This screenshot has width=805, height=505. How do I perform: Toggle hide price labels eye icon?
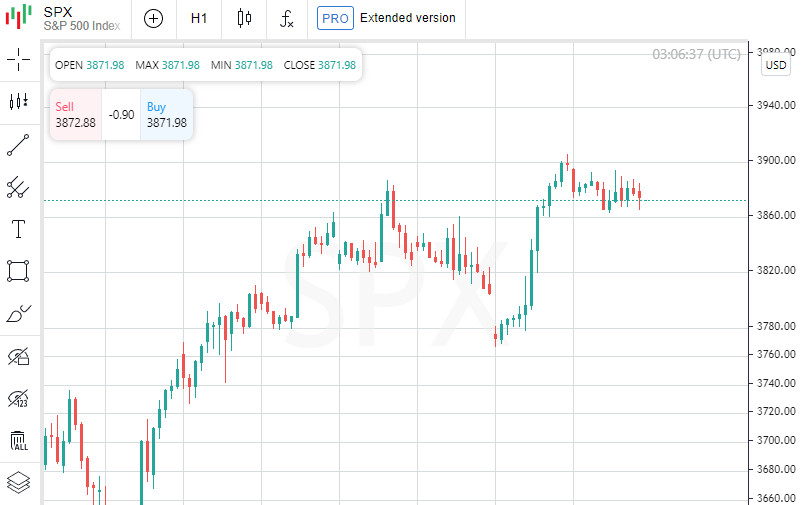(x=18, y=399)
